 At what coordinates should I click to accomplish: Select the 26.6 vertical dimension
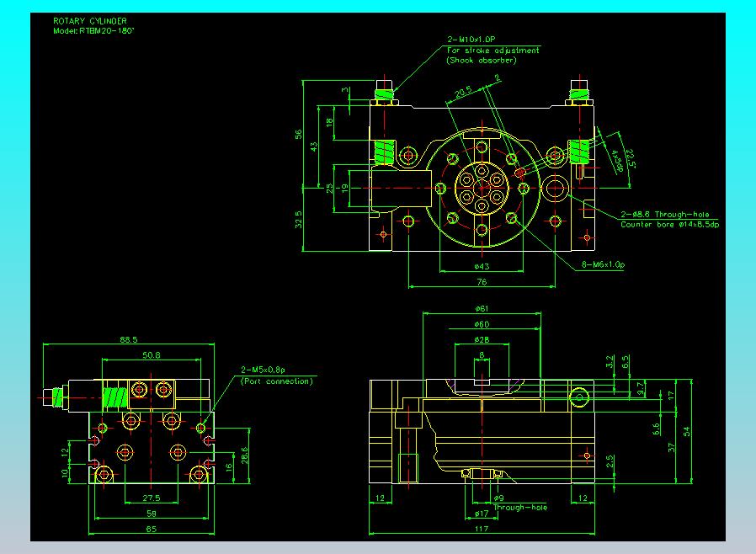[x=244, y=455]
